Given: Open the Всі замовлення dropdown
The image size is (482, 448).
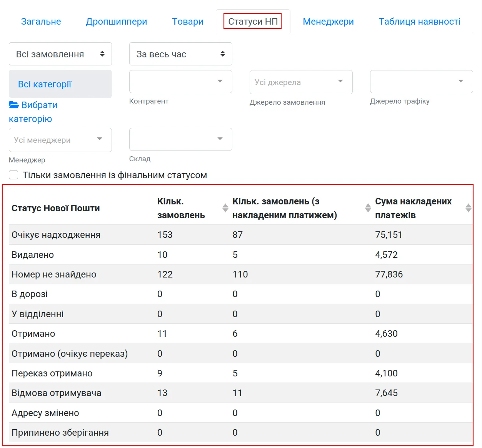Looking at the screenshot, I should tap(60, 54).
